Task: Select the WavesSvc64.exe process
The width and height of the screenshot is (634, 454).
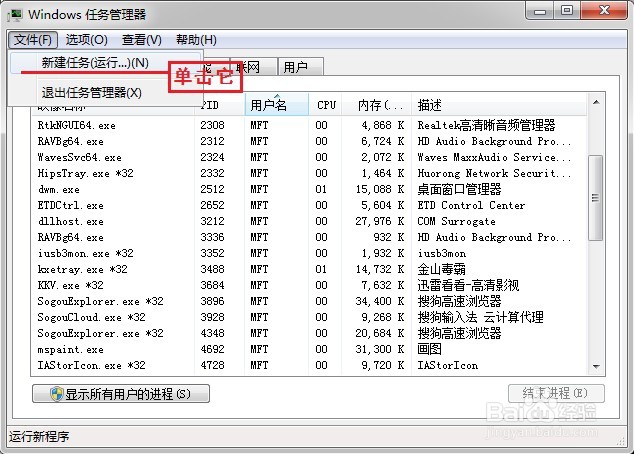Action: pyautogui.click(x=309, y=157)
